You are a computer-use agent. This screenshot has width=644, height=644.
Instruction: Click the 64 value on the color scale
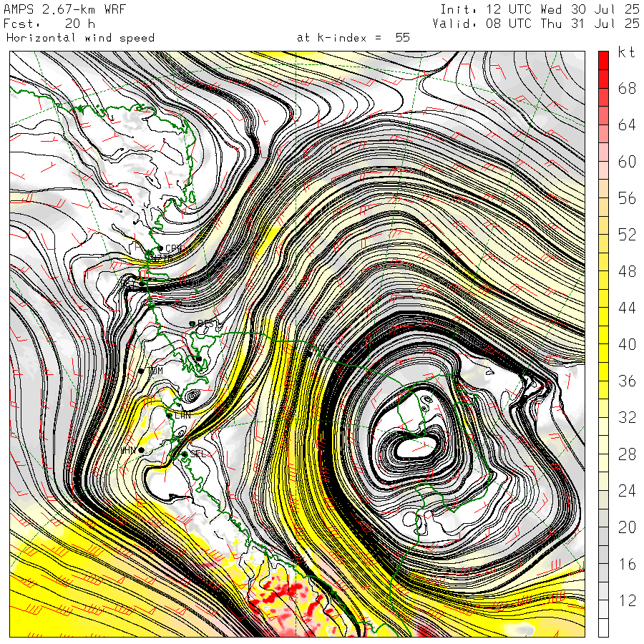tap(627, 125)
